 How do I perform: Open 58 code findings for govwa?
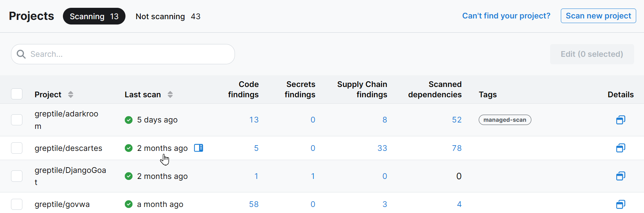(x=254, y=204)
